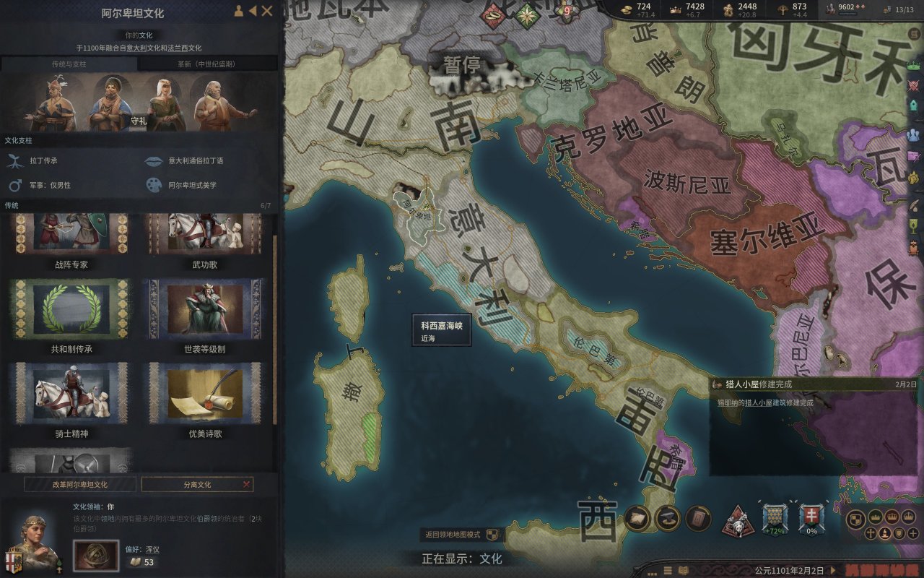Image resolution: width=924 pixels, height=578 pixels.
Task: Open the hamburger menu in bottom bar
Action: pyautogui.click(x=668, y=570)
